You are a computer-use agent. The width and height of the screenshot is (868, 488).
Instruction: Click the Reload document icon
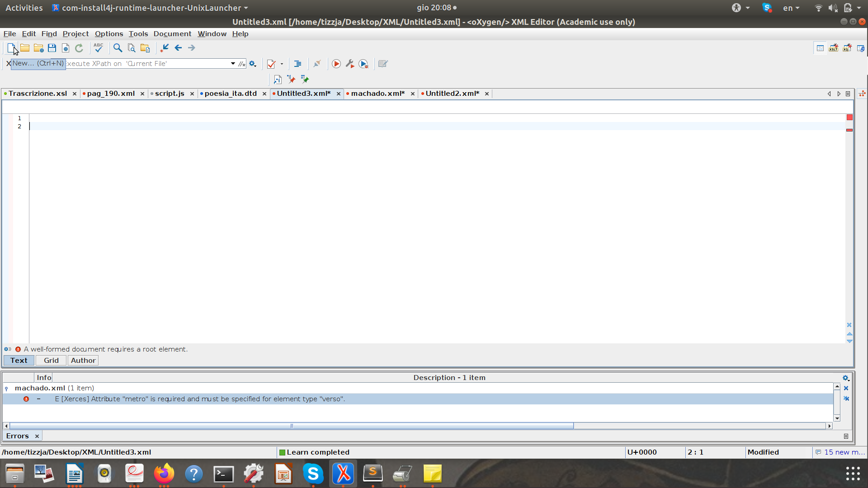79,48
